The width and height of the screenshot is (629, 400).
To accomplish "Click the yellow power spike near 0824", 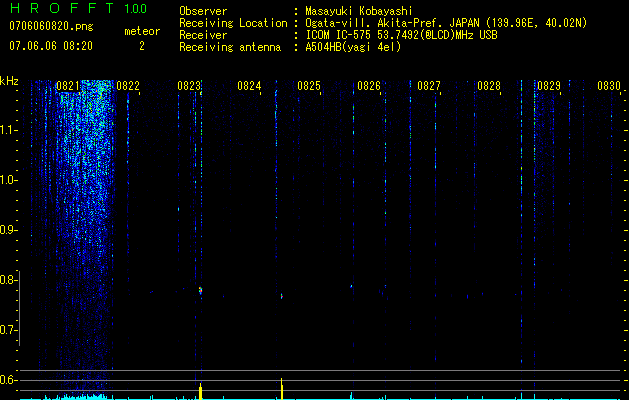I will 282,389.
